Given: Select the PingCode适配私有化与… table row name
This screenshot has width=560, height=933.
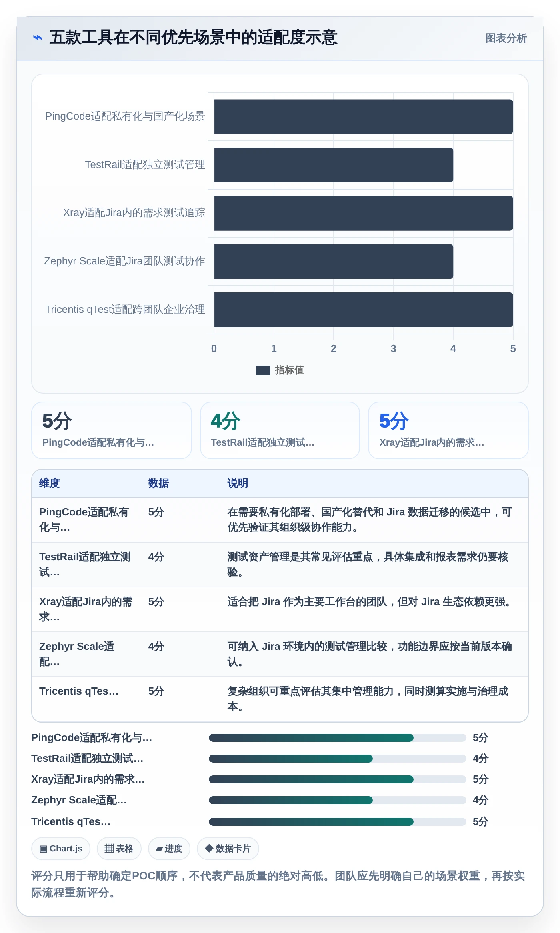Looking at the screenshot, I should pyautogui.click(x=84, y=520).
